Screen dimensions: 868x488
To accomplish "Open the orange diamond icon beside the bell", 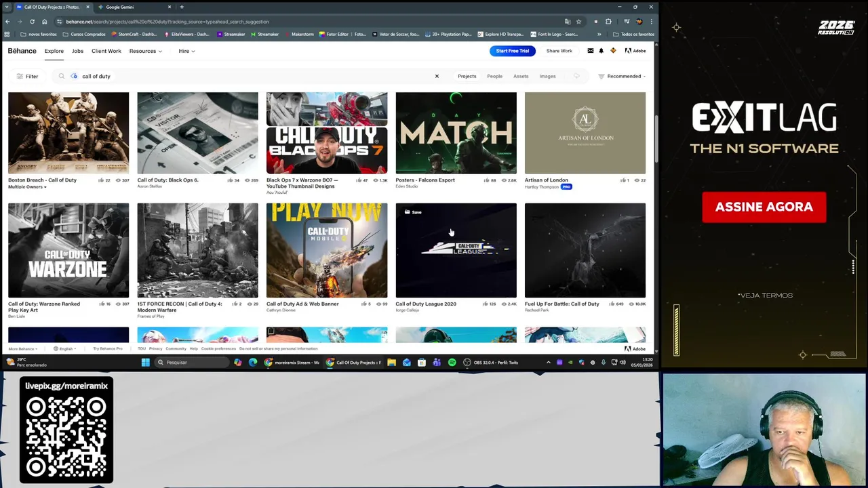I will tap(613, 51).
